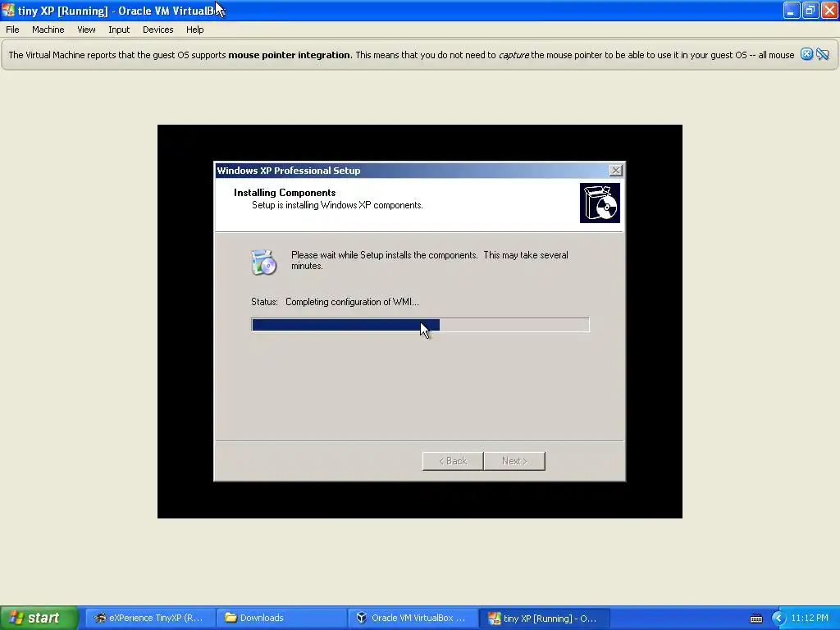Click 'Setup is installing Windows XP components.' text

[x=337, y=205]
